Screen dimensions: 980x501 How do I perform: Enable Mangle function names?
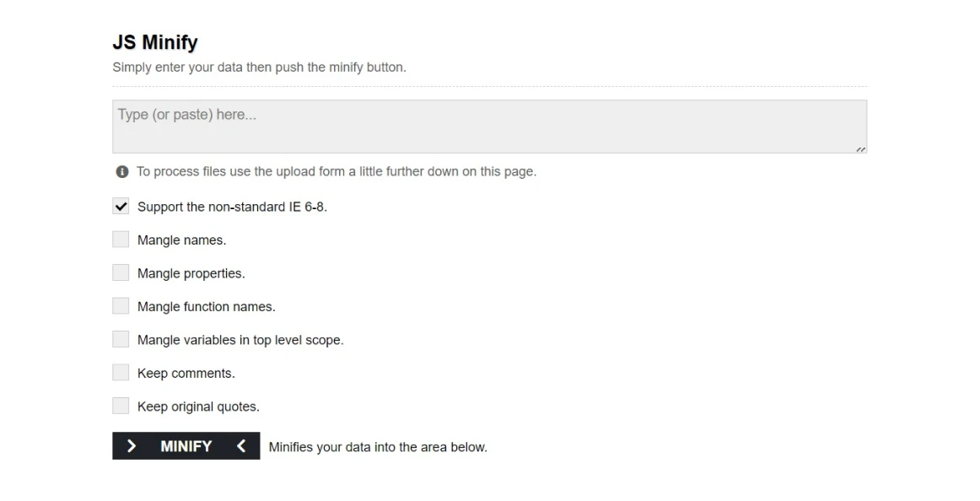click(120, 305)
